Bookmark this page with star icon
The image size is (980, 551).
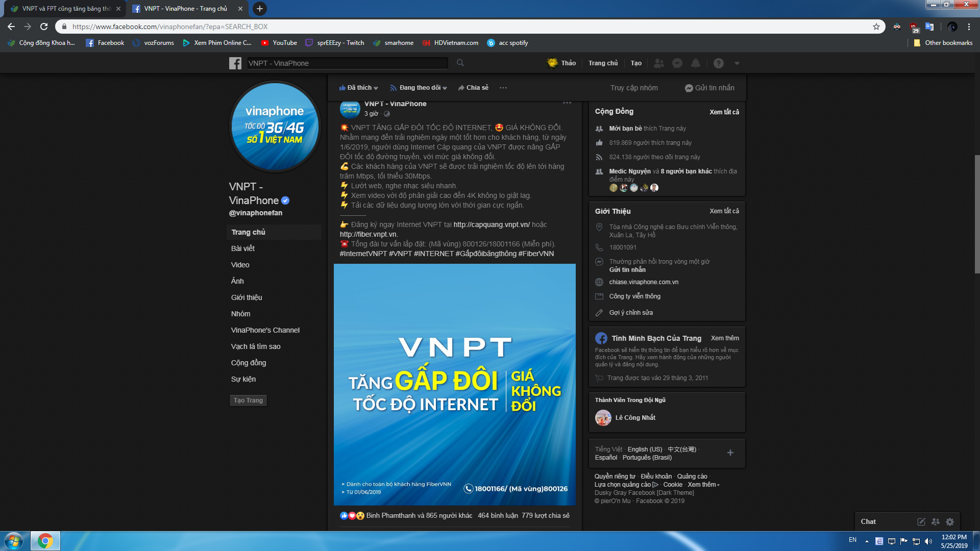[x=876, y=27]
